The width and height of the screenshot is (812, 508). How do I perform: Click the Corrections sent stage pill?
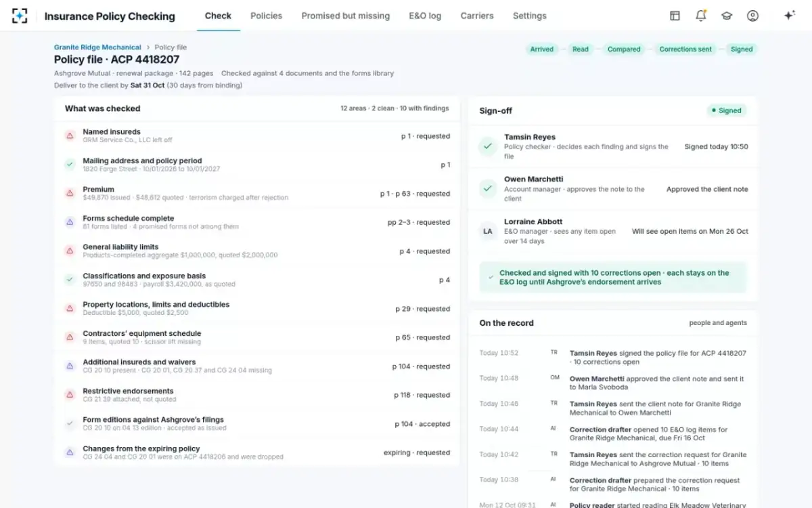tap(685, 49)
